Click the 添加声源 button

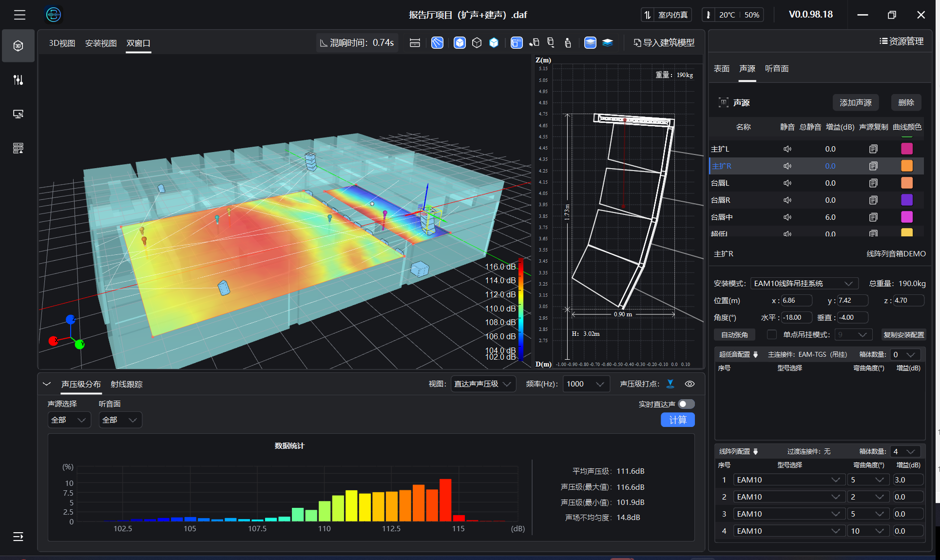coord(855,103)
